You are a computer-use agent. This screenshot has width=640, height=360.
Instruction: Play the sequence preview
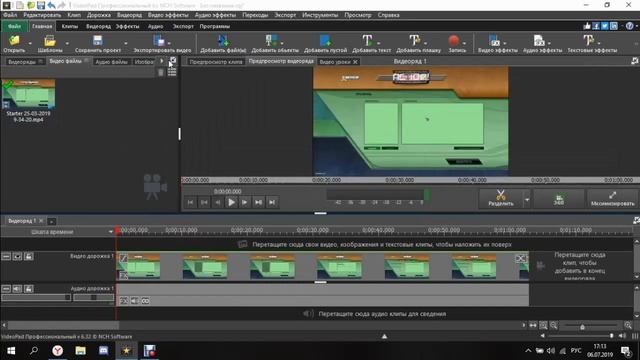[x=231, y=202]
